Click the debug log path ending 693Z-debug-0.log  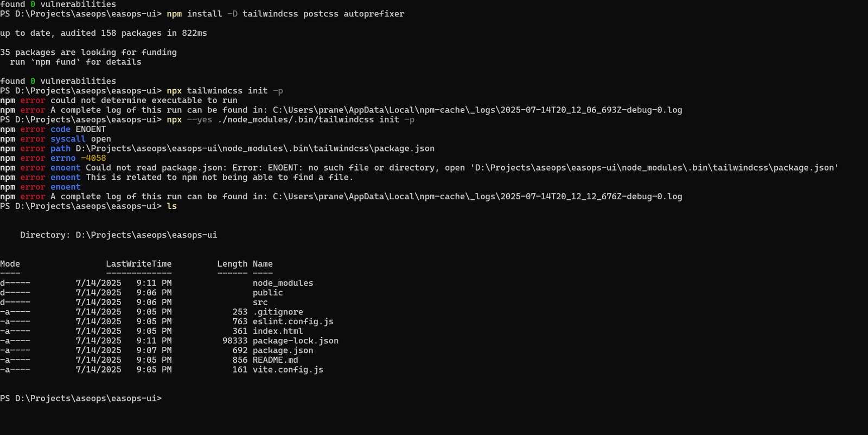click(477, 110)
